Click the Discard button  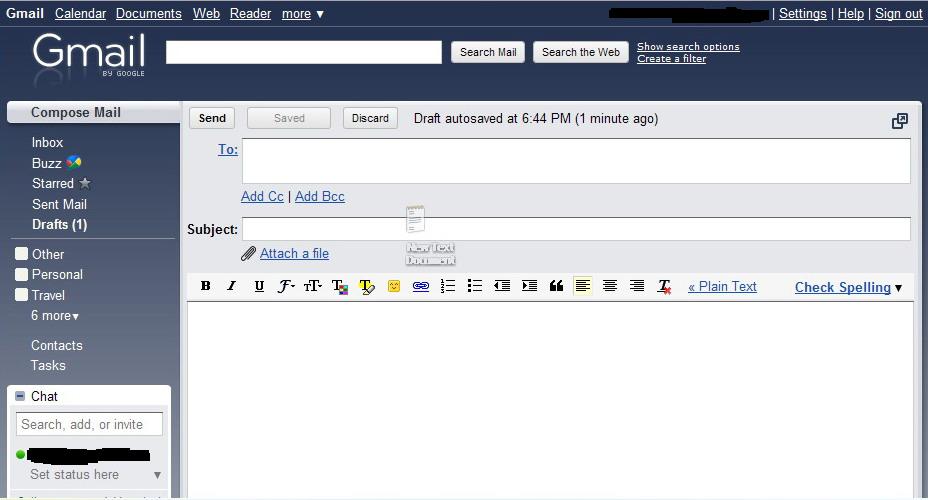pyautogui.click(x=370, y=118)
